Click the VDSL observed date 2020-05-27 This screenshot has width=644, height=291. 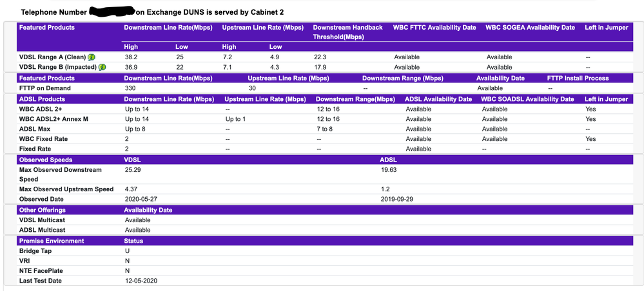click(141, 199)
